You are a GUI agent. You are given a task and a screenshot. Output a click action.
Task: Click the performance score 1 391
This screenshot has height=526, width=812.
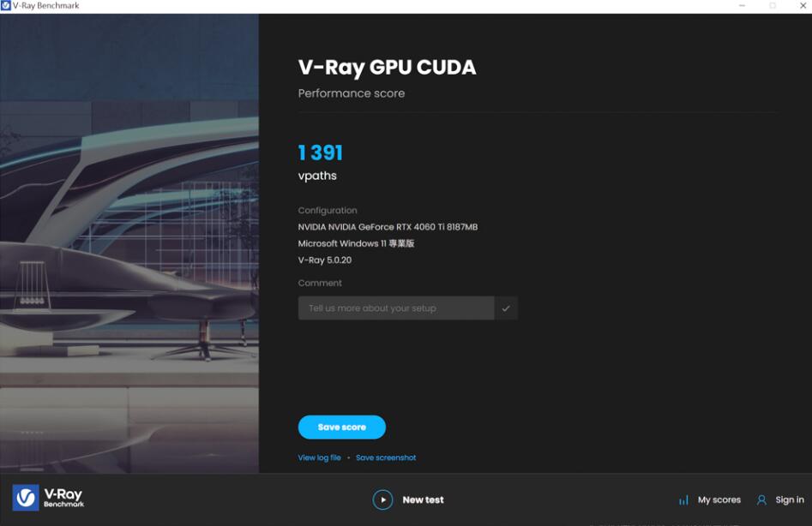click(x=321, y=152)
